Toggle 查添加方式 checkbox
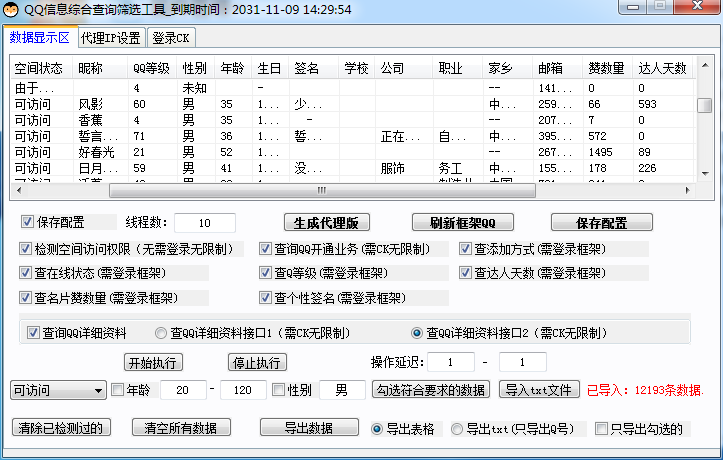Viewport: 723px width, 460px height. [x=465, y=249]
